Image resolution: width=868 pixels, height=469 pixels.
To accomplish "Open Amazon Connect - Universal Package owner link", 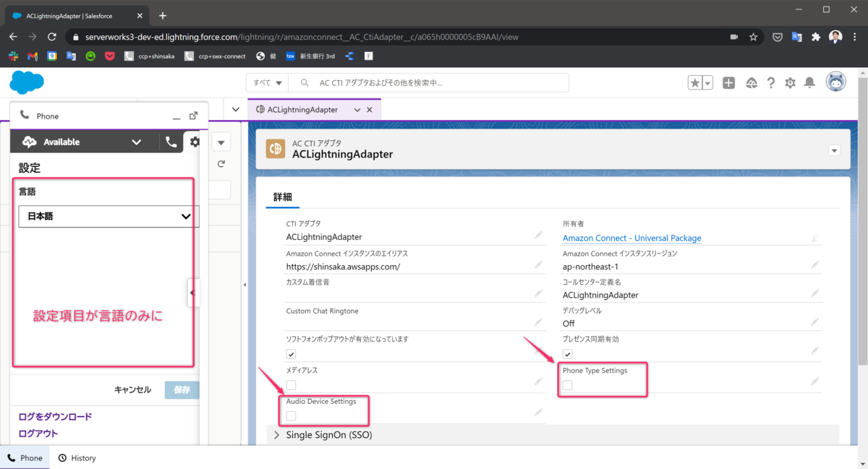I will tap(631, 238).
